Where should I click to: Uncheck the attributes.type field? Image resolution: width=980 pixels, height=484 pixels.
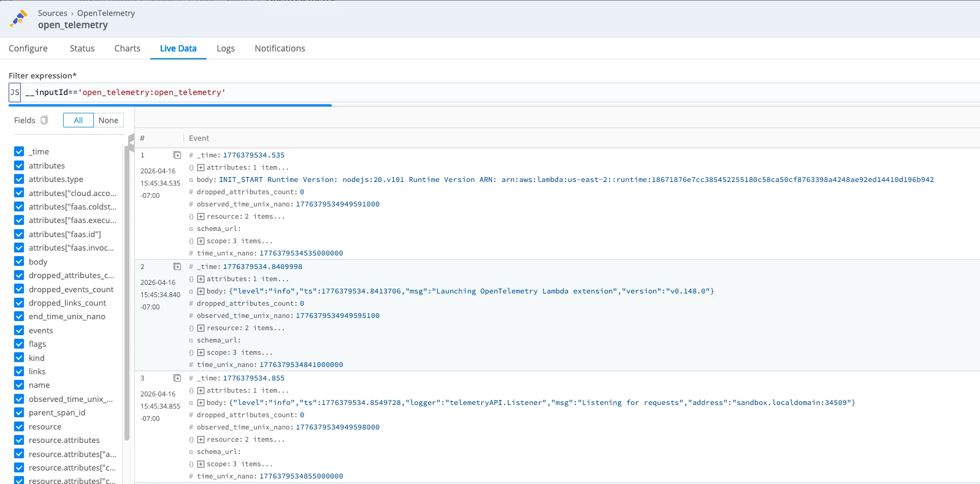[x=19, y=179]
